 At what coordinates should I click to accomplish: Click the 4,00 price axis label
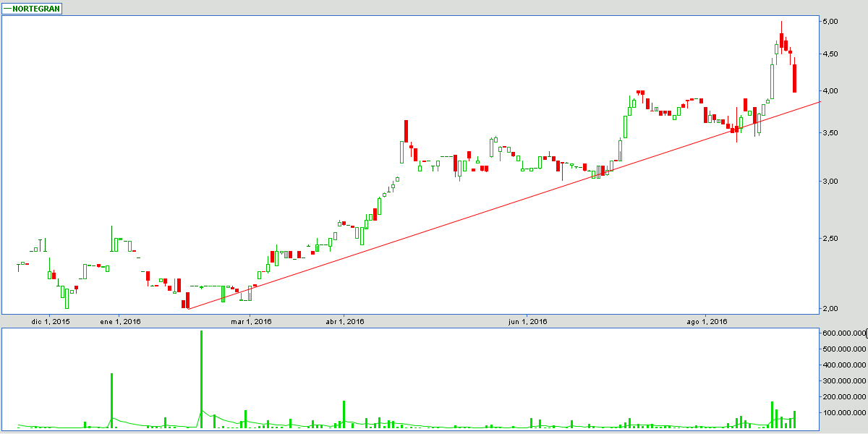point(830,91)
